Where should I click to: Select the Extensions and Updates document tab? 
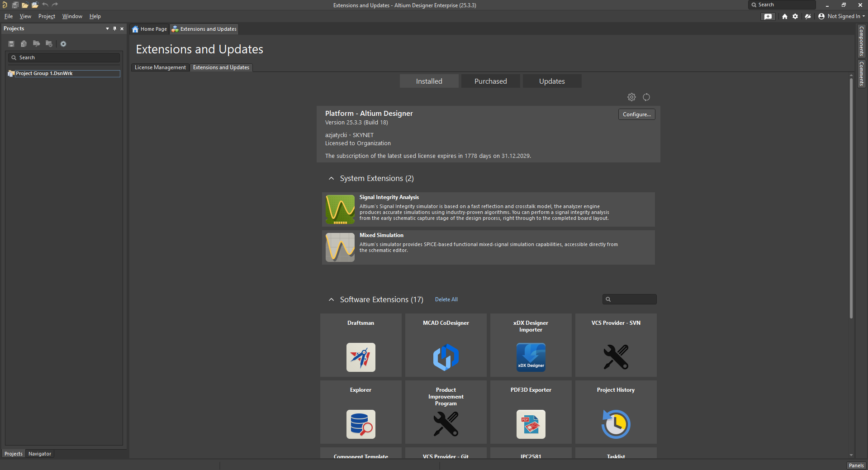tap(204, 29)
